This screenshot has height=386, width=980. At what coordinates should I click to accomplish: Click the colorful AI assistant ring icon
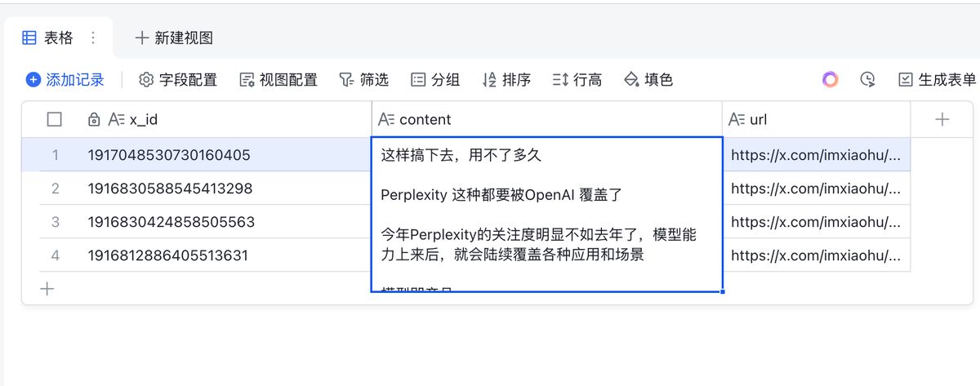(x=830, y=80)
